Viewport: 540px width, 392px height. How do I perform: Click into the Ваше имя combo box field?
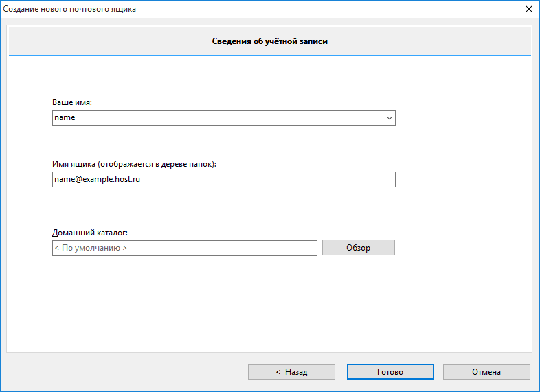tap(224, 117)
